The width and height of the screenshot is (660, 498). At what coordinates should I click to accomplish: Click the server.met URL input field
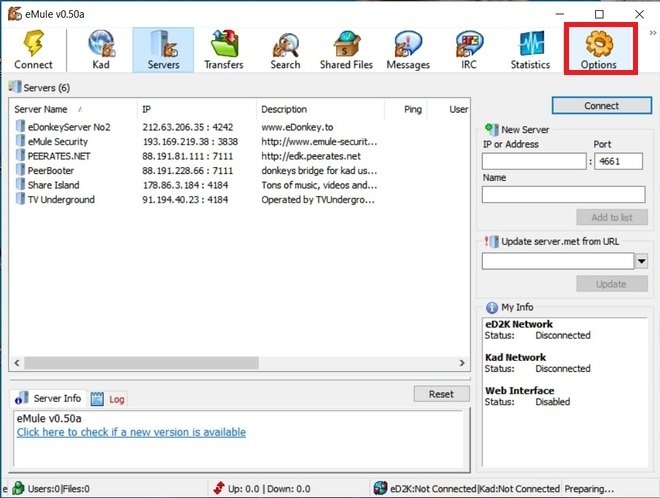pos(558,261)
